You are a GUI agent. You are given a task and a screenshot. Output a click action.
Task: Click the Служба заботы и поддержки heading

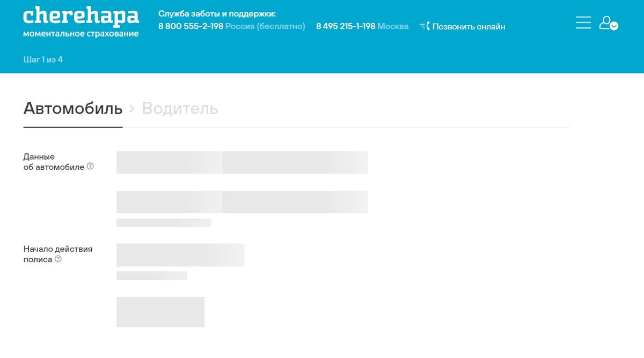coord(217,14)
